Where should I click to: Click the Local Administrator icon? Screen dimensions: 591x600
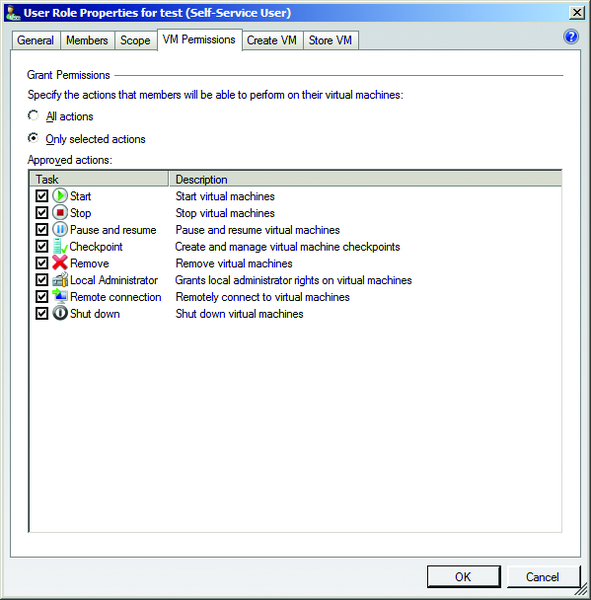tap(60, 280)
